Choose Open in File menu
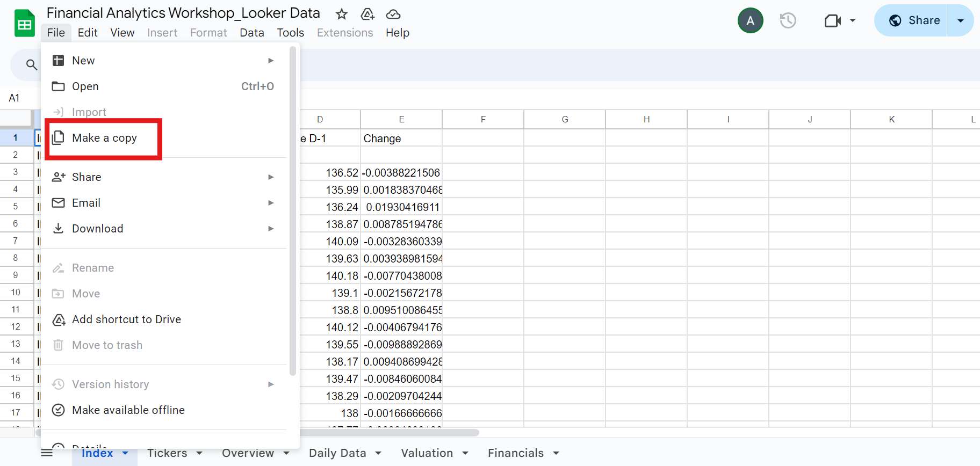980x466 pixels. click(x=164, y=86)
